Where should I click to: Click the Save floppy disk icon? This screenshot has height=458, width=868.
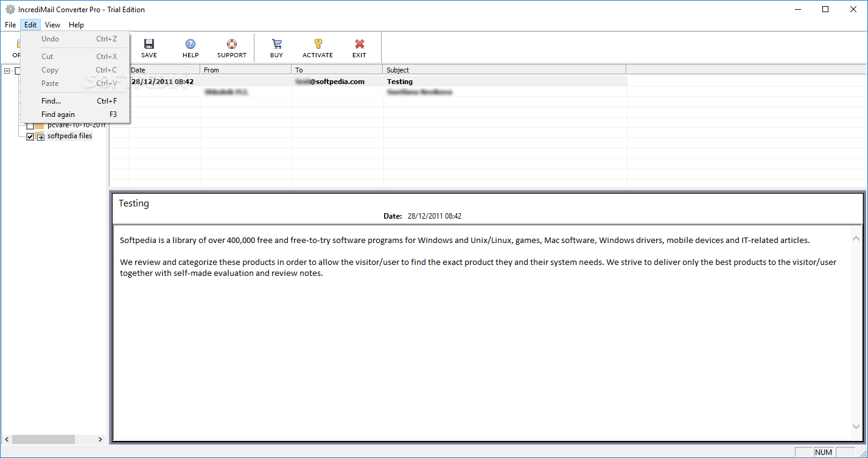(x=149, y=44)
